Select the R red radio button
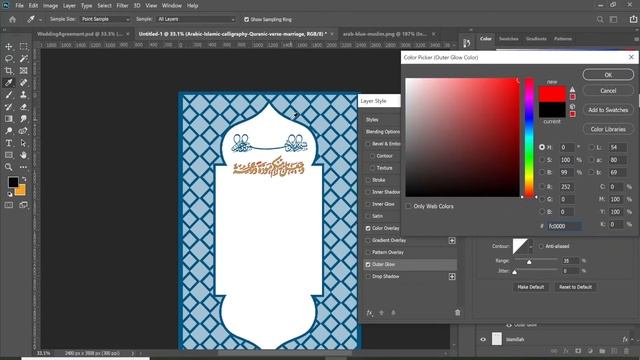Screen dimensions: 640x360 pyautogui.click(x=542, y=187)
